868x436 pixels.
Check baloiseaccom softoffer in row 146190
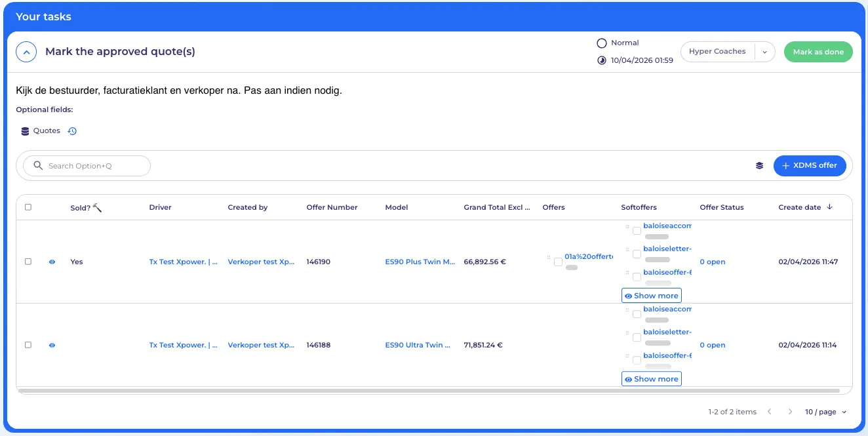pos(637,231)
